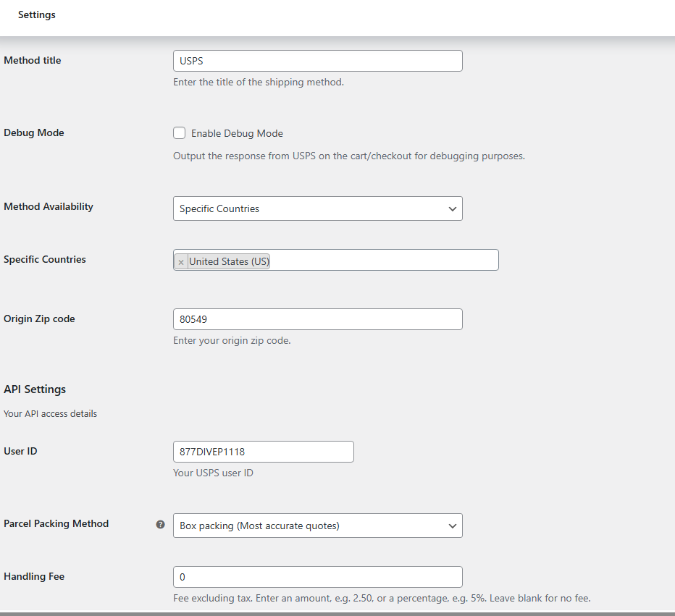Click the Method Availability dropdown chevron
675x616 pixels.
point(453,208)
